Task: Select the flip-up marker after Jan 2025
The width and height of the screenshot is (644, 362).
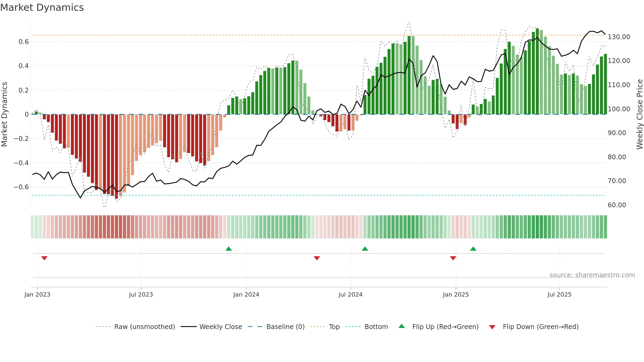Action: pos(473,249)
